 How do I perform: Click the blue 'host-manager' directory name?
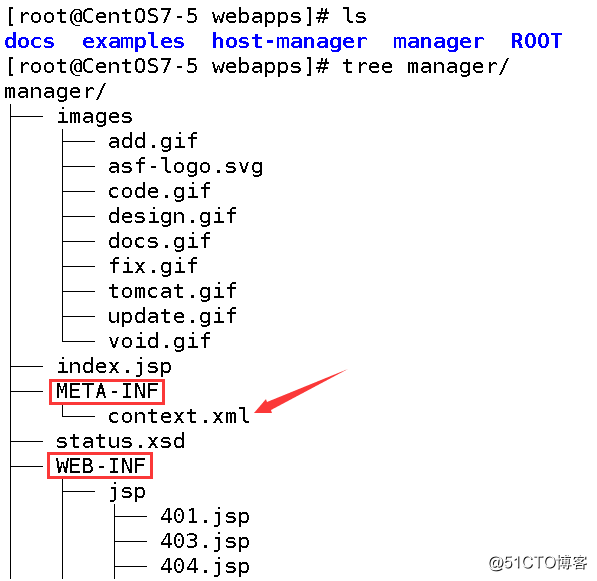coord(289,43)
